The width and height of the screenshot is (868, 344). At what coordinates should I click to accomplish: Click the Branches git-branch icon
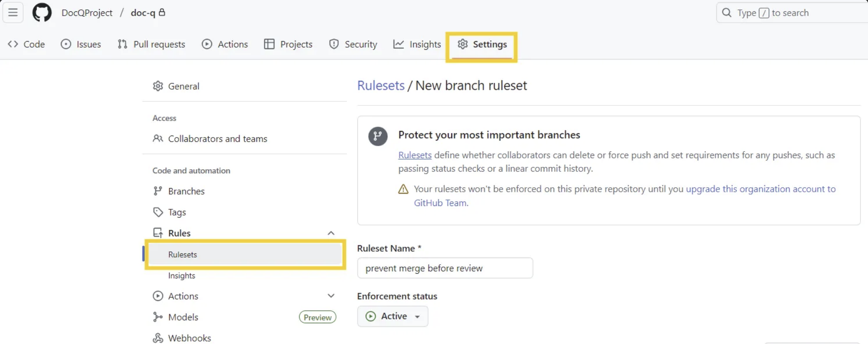pyautogui.click(x=158, y=191)
